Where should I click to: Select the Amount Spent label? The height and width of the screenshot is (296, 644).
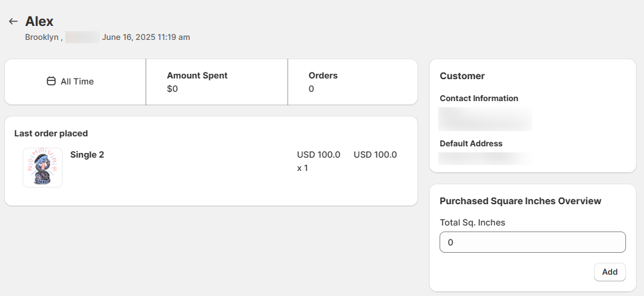click(197, 76)
